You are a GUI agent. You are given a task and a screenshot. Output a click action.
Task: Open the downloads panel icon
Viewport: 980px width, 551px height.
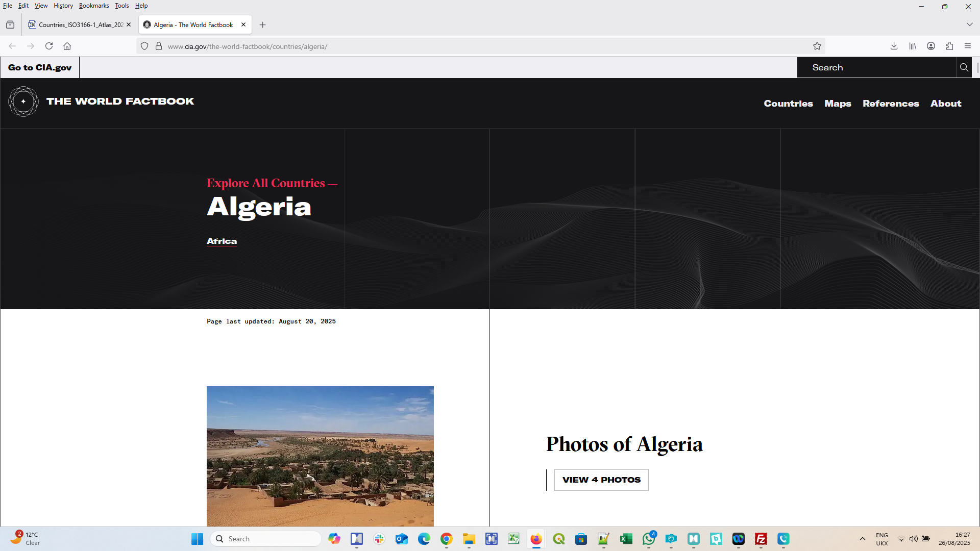click(x=894, y=46)
